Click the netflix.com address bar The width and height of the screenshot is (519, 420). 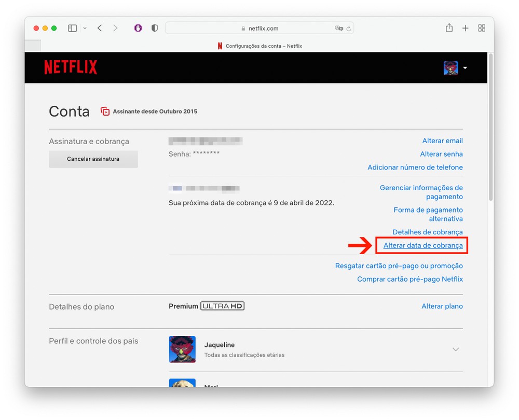pos(259,29)
